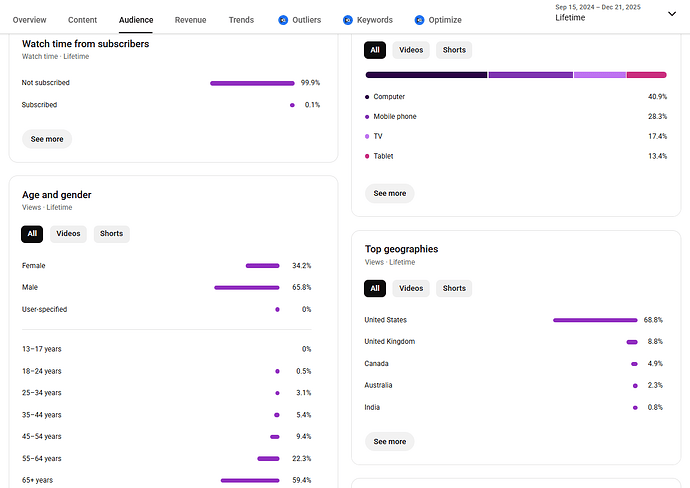
Task: Choose Shorts filter in Age and gender card
Action: (x=111, y=234)
